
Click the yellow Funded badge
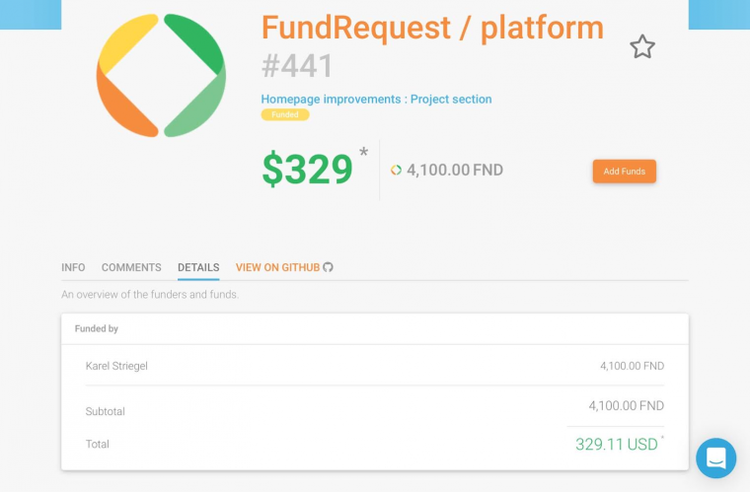pyautogui.click(x=285, y=115)
